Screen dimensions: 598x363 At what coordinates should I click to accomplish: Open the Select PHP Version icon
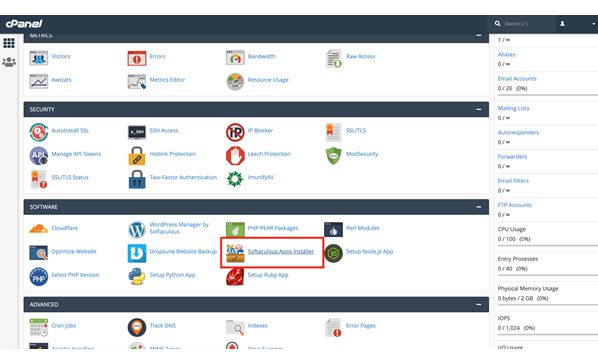coord(39,276)
